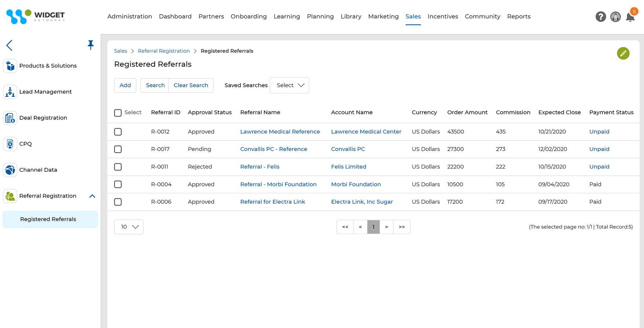The width and height of the screenshot is (644, 328).
Task: Check the select-all checkbox in the header
Action: [x=118, y=113]
